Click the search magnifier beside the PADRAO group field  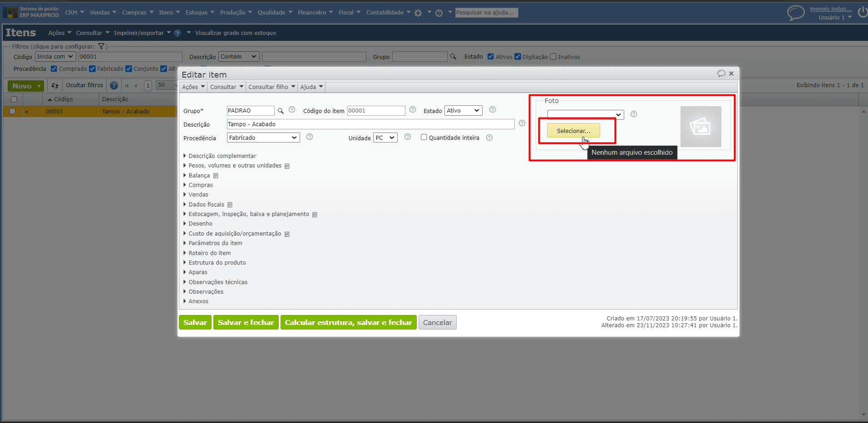pyautogui.click(x=281, y=111)
